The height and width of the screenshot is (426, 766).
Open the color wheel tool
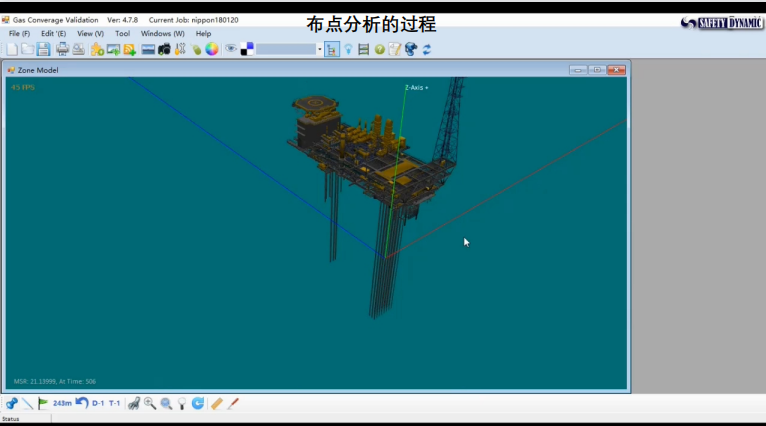212,49
